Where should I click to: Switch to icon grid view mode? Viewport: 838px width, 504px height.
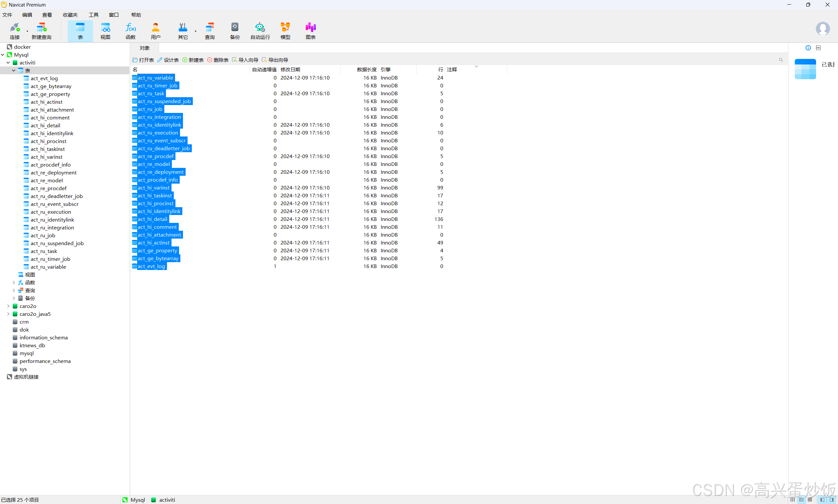[x=792, y=500]
